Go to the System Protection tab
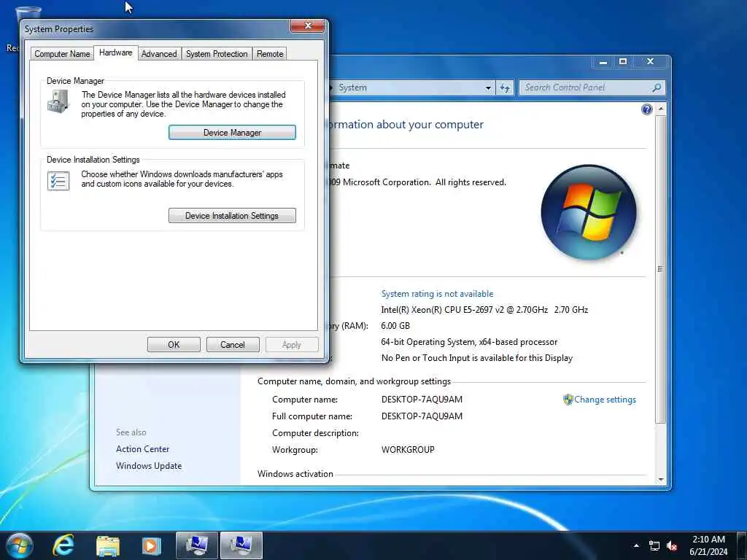This screenshot has width=747, height=560. coord(217,54)
